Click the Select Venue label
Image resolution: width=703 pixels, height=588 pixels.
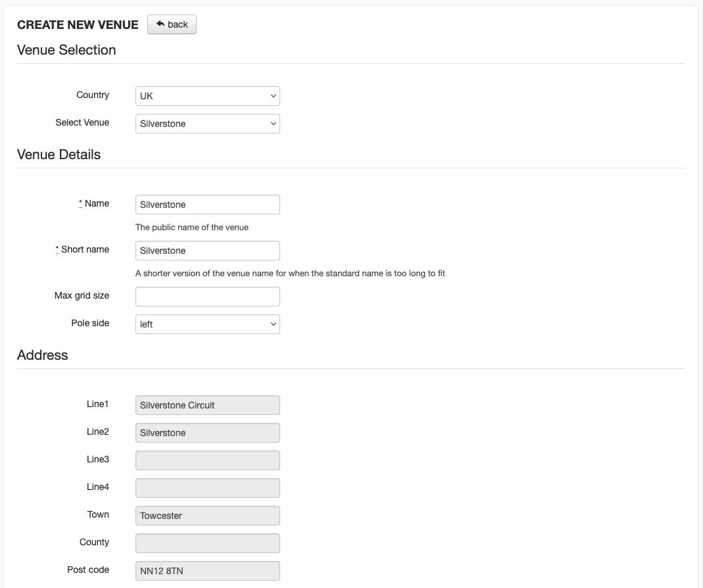82,122
